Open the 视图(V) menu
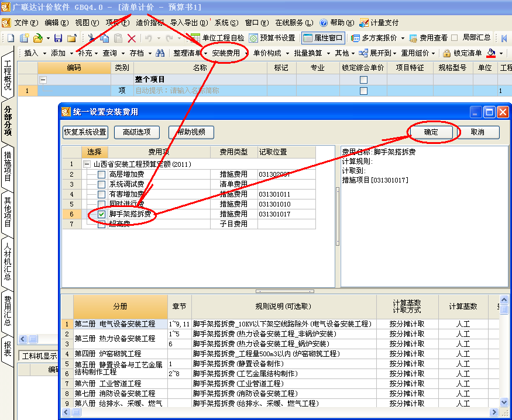512x420 pixels. (87, 22)
